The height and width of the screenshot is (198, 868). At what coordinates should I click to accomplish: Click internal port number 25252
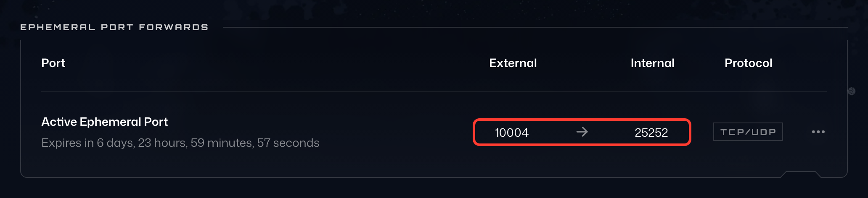pos(651,133)
